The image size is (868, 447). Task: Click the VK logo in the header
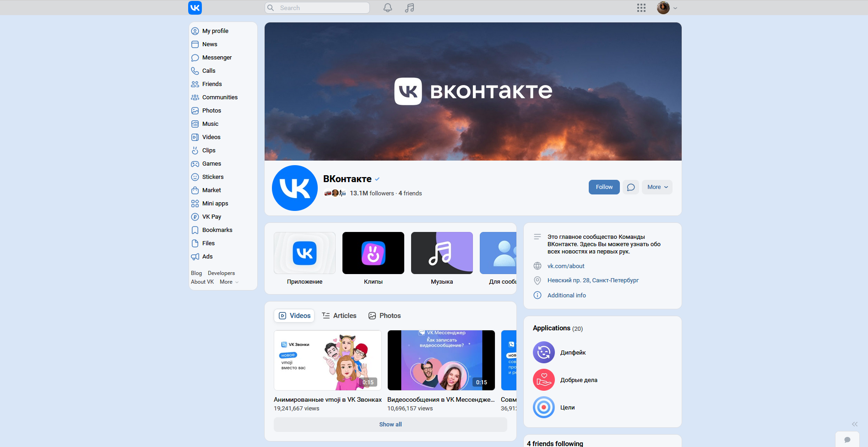(195, 8)
